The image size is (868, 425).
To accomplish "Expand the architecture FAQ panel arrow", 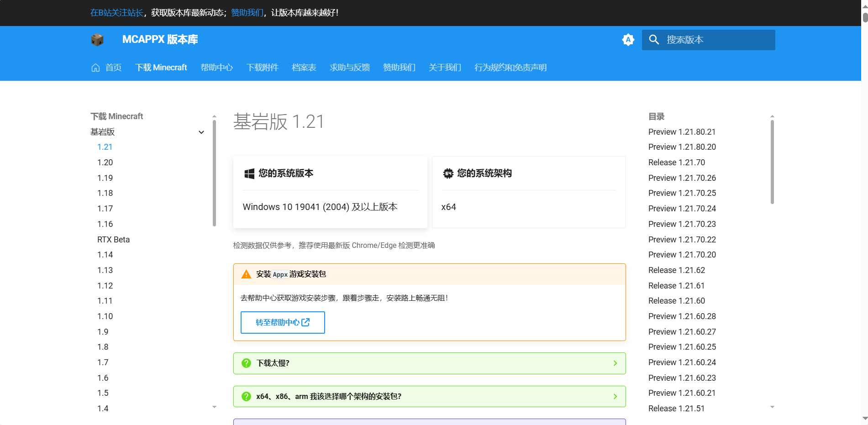I will coord(615,396).
